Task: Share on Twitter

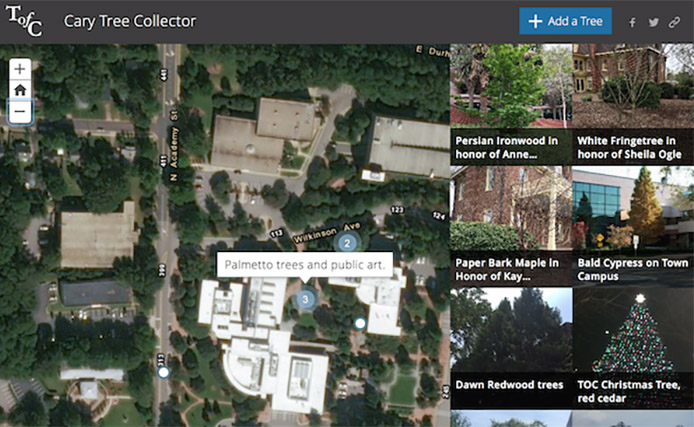Action: click(x=653, y=22)
